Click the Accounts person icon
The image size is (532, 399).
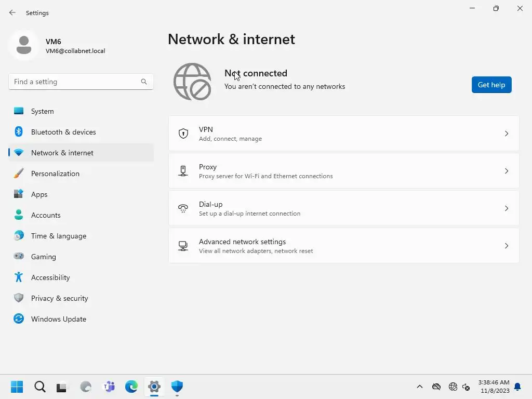point(19,215)
